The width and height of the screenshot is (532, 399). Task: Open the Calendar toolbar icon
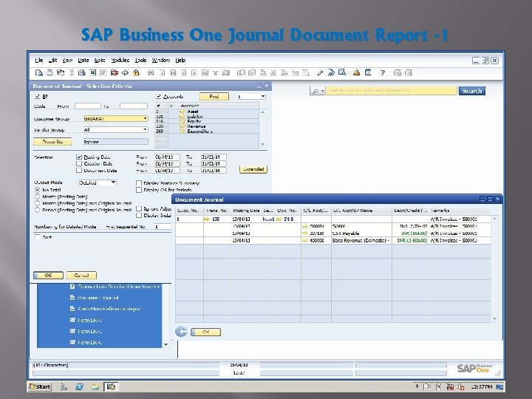click(x=368, y=72)
